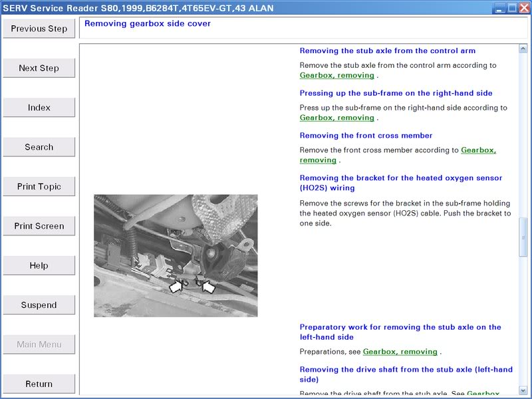Click the scrollbar up arrow
Viewport: 532px width, 399px height.
(x=523, y=49)
